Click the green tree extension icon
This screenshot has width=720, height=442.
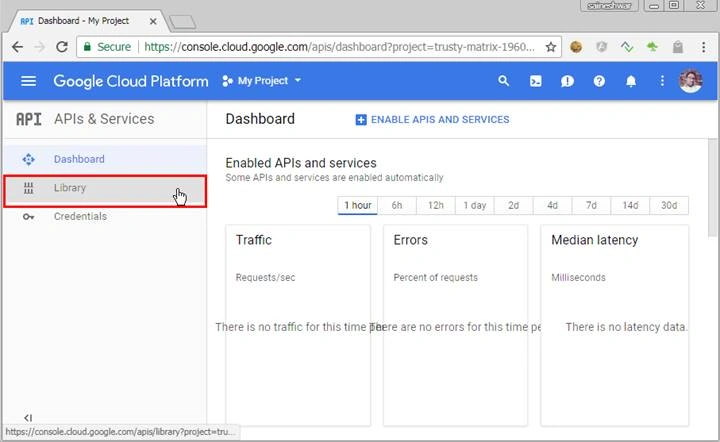[x=652, y=46]
